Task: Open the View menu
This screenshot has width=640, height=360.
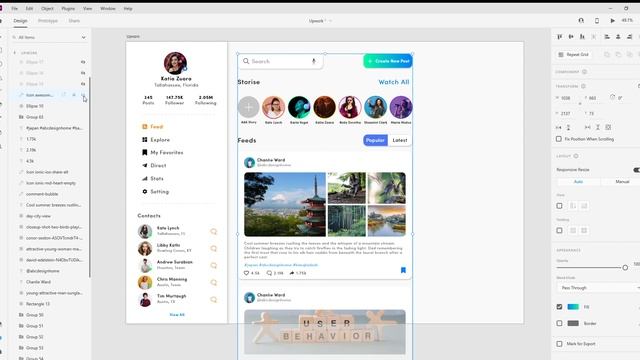Action: (87, 8)
